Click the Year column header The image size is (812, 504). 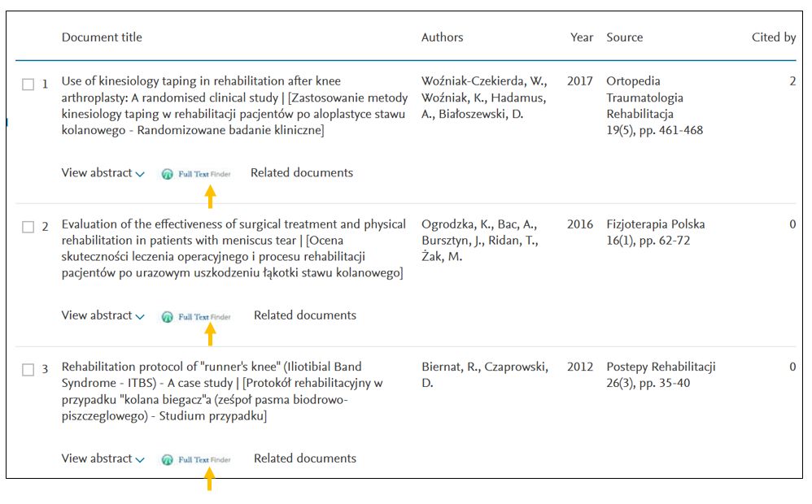click(582, 37)
